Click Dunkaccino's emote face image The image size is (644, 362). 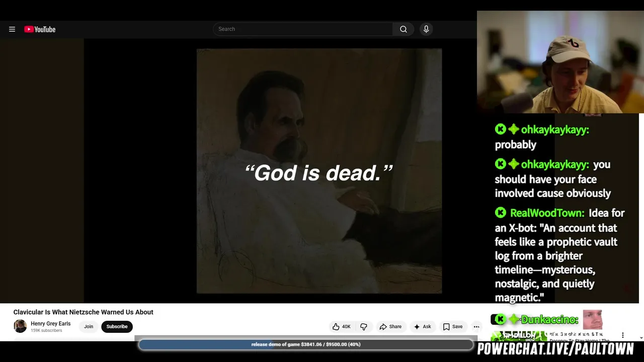[x=592, y=319]
